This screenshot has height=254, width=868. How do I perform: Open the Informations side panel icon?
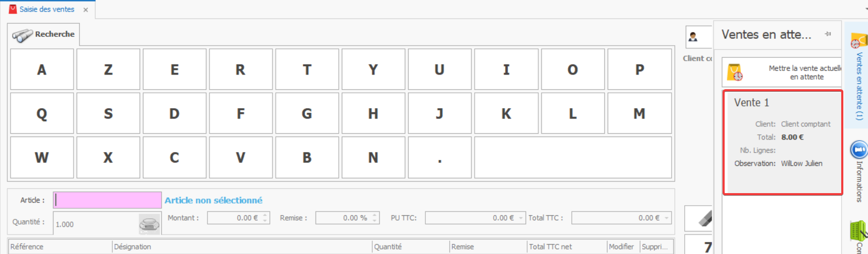pyautogui.click(x=859, y=150)
